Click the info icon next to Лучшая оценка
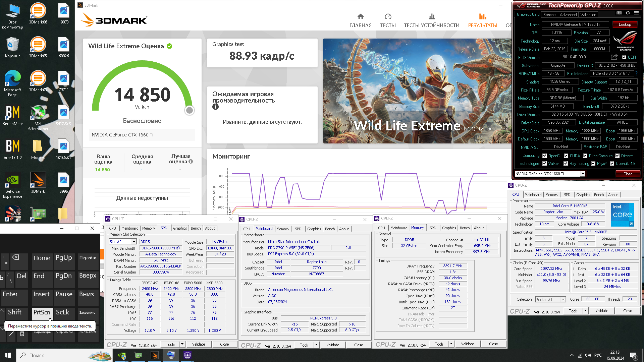Viewport: 644px width, 362px height. tap(191, 162)
